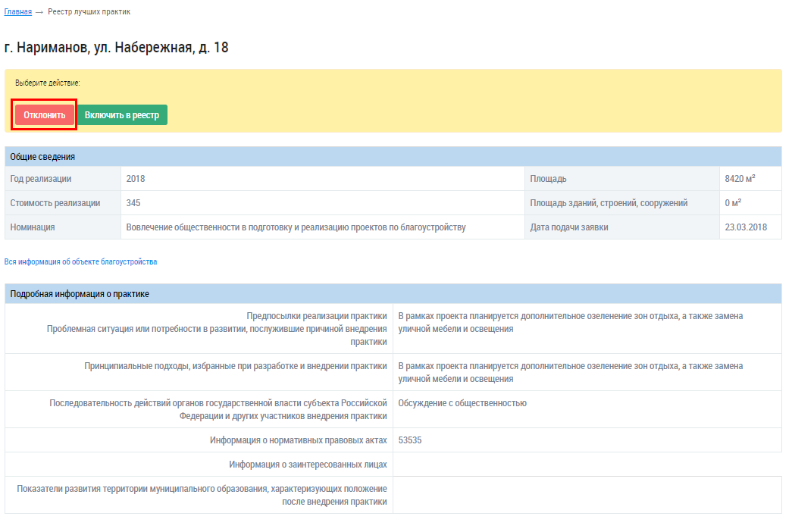
Task: Click the Реестр лучших практик breadcrumb text
Action: [x=89, y=12]
